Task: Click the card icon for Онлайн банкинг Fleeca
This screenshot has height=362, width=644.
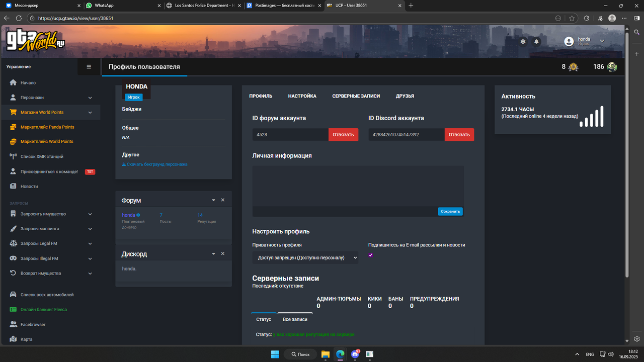Action: point(14,310)
